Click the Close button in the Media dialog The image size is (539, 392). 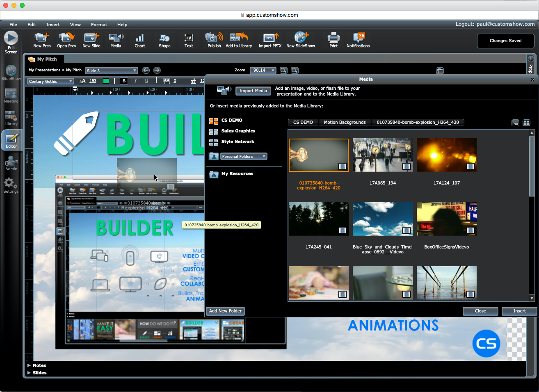pyautogui.click(x=480, y=311)
